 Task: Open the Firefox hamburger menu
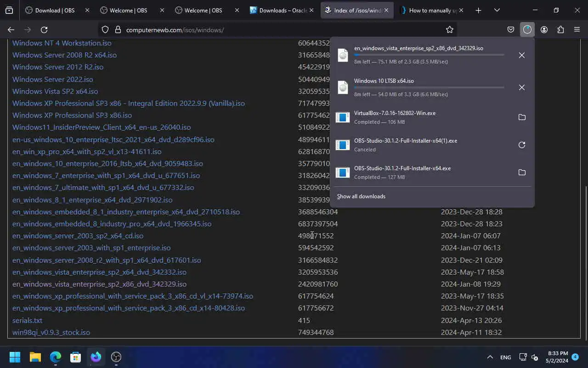click(577, 29)
